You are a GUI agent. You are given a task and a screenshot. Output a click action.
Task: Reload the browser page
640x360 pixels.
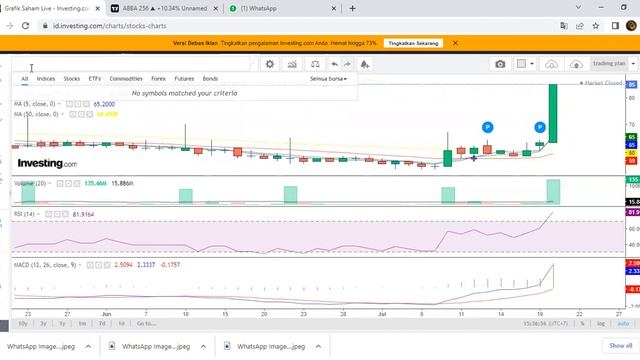tap(25, 26)
